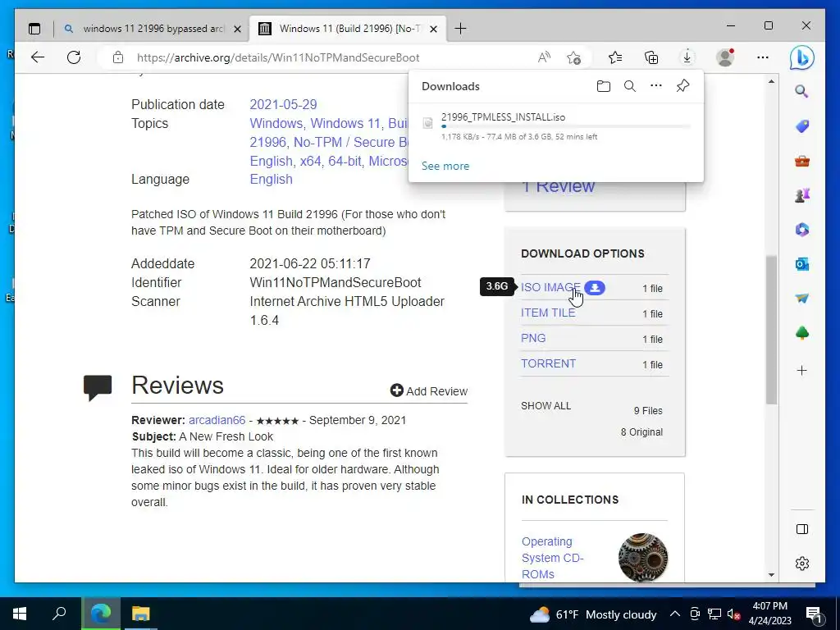The image size is (840, 630).
Task: Open the sidebar Outlook icon
Action: (802, 264)
